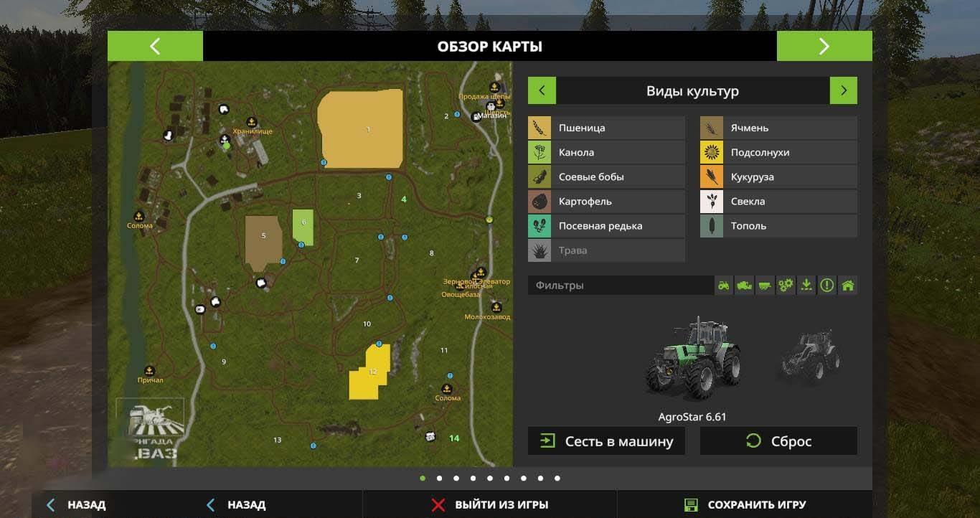Toggle the combine harvester filter icon
The image size is (980, 518).
click(745, 286)
